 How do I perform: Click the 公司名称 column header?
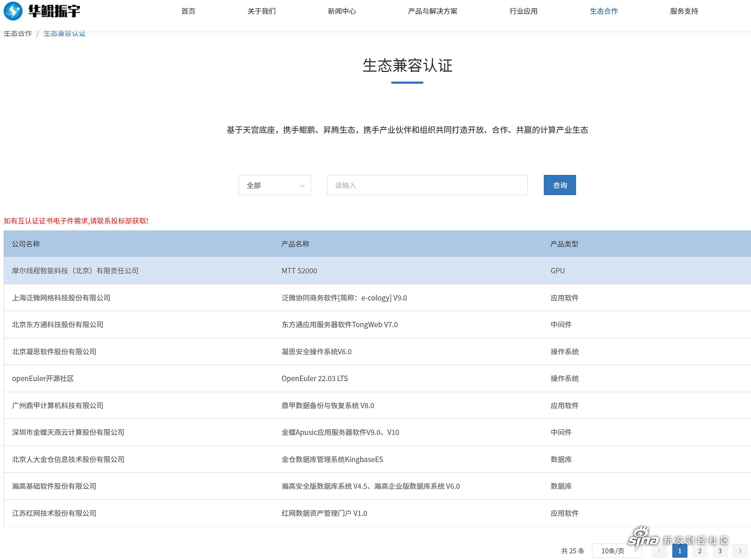click(26, 244)
